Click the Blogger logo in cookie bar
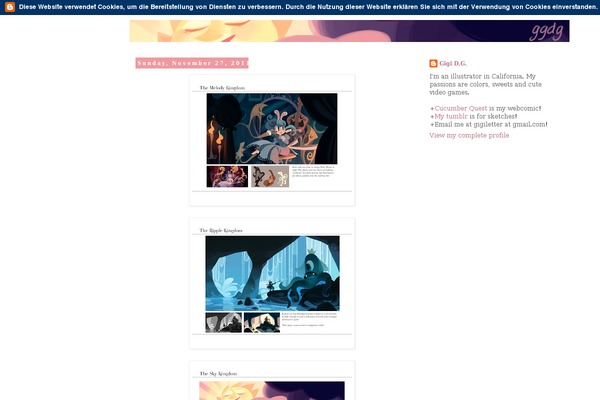 pyautogui.click(x=10, y=7)
